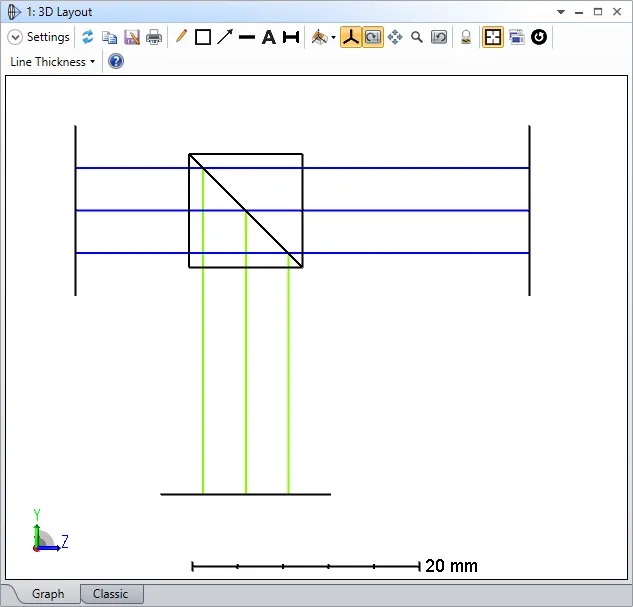Select the draw line tool
633x607 pixels.
tap(247, 38)
